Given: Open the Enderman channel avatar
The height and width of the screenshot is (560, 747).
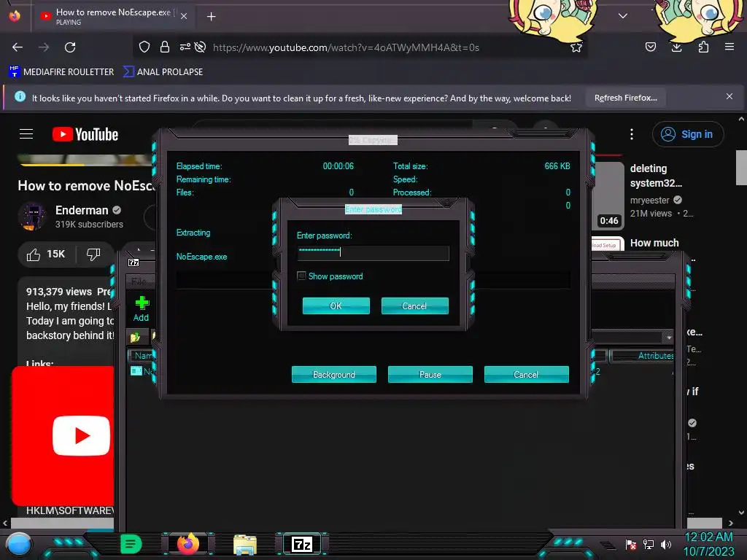Looking at the screenshot, I should [x=32, y=216].
